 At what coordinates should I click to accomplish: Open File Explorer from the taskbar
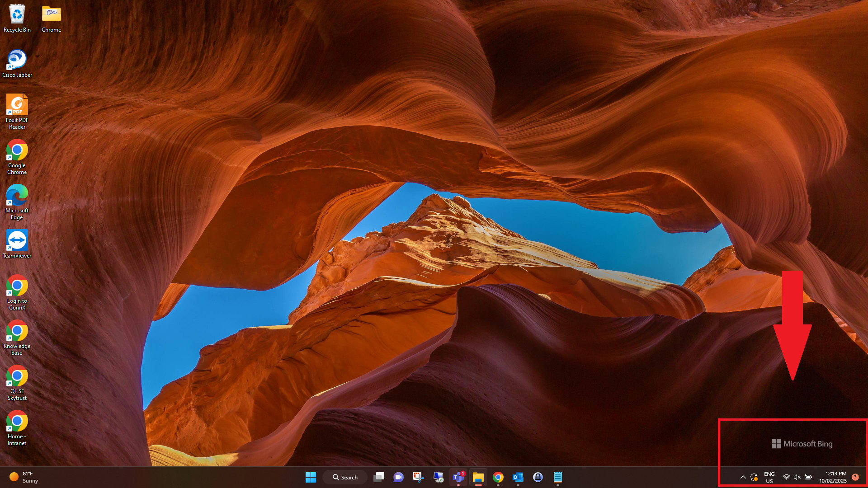click(478, 477)
